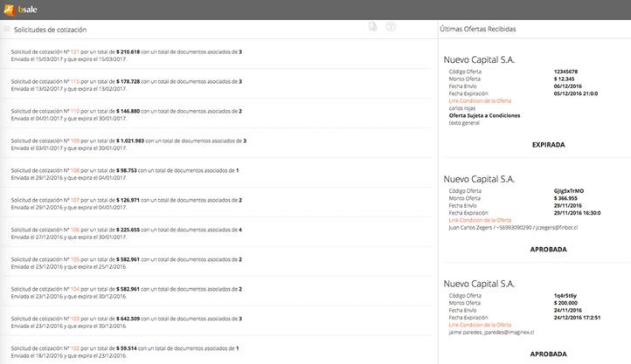
Task: View quotation request Nº 106
Action: coord(75,230)
